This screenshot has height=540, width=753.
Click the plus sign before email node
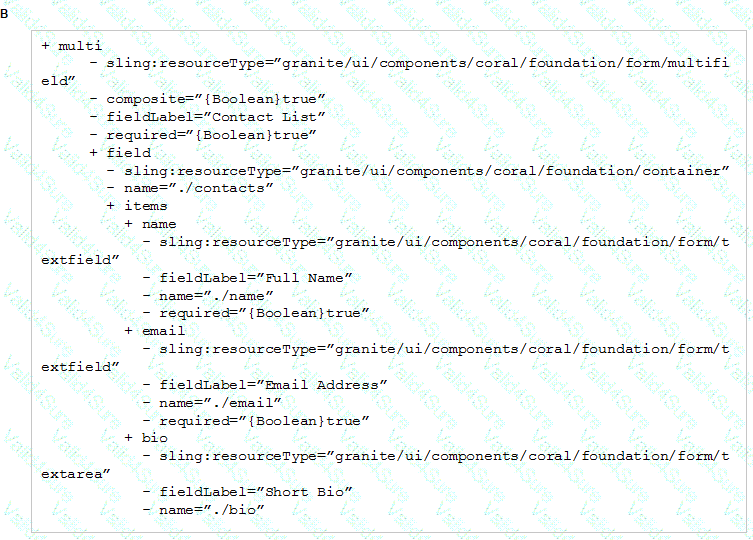point(129,331)
